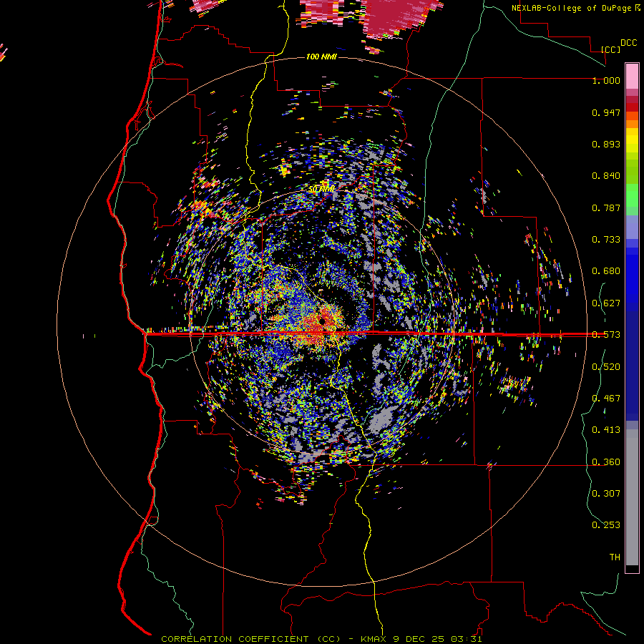Click the 50 NMI range ring label
Image resolution: width=644 pixels, height=644 pixels.
tap(321, 189)
